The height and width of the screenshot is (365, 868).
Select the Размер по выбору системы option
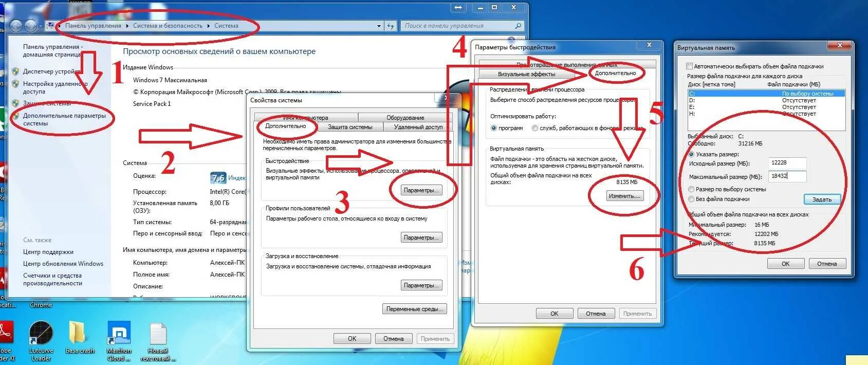691,189
